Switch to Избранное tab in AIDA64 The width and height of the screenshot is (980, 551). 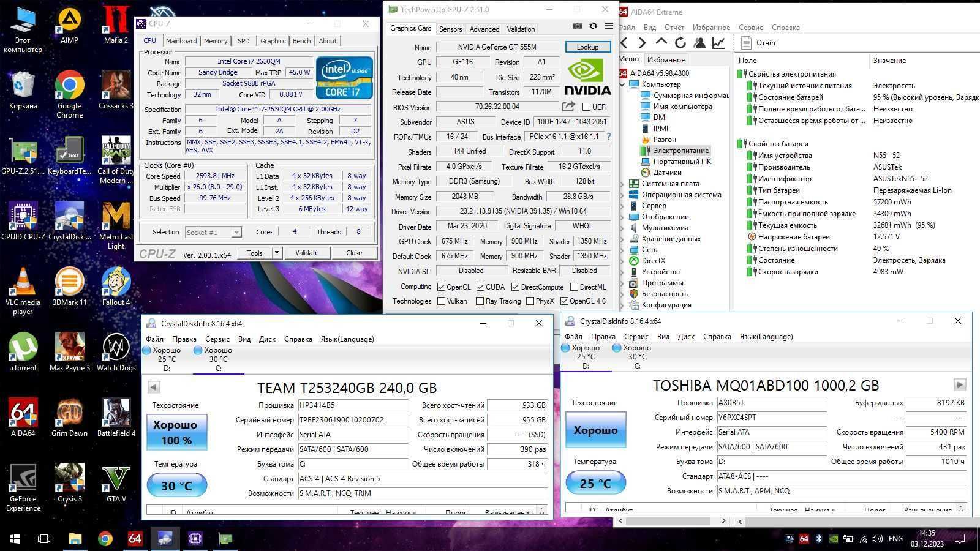(x=666, y=59)
